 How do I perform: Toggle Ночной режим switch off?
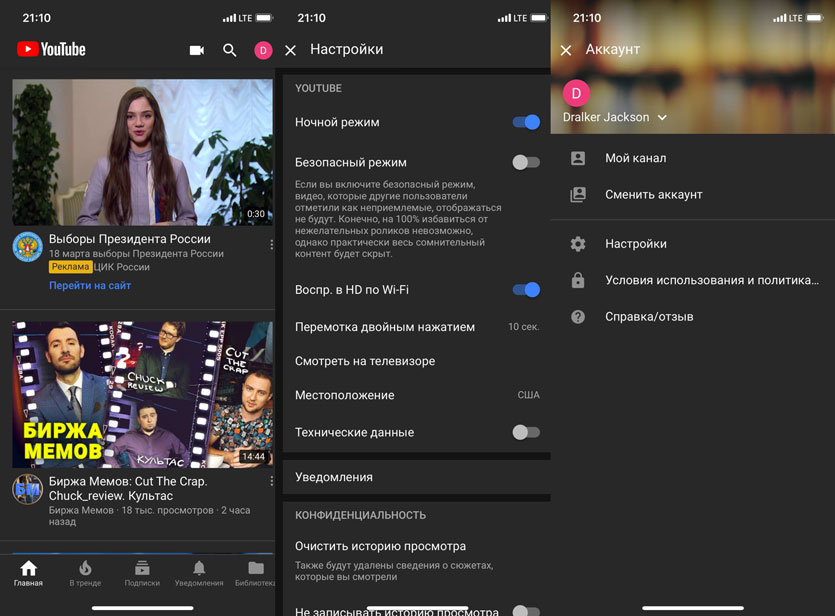point(526,122)
